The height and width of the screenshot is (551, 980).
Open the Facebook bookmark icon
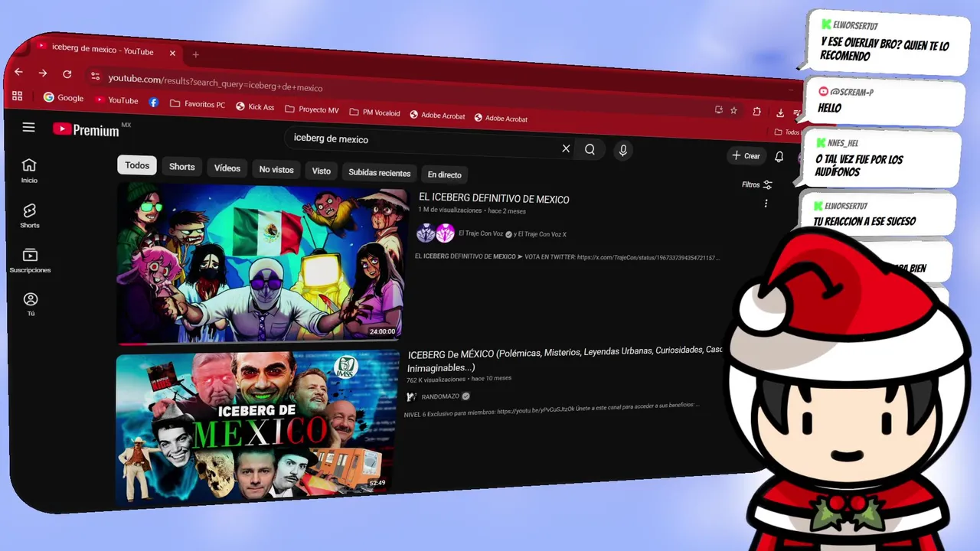point(154,102)
